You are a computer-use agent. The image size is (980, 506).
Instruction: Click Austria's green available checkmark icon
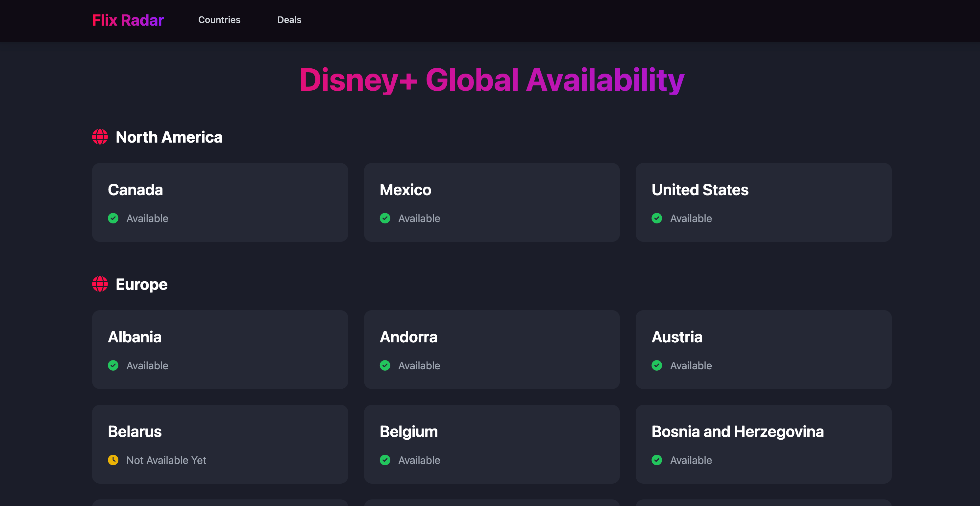(657, 365)
